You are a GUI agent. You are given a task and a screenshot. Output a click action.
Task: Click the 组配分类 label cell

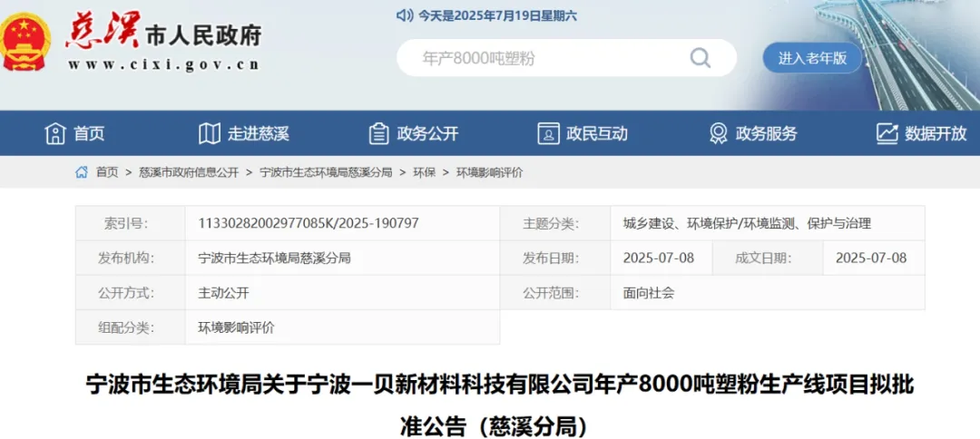click(x=131, y=327)
